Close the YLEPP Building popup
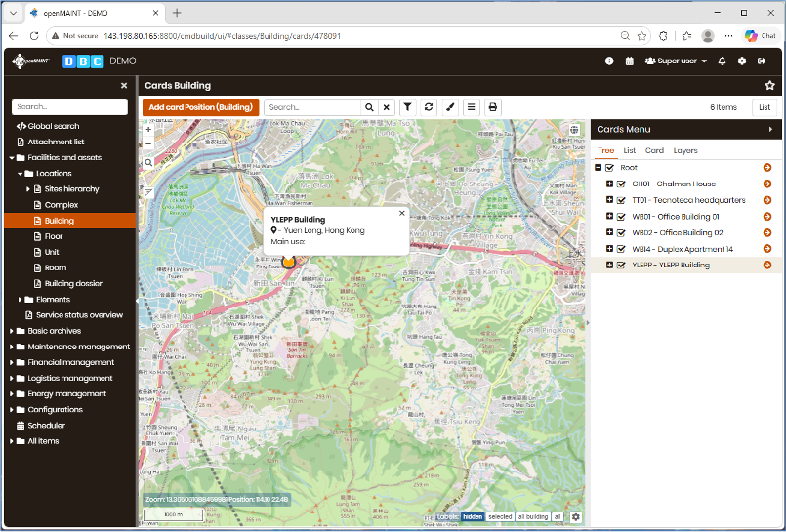The image size is (786, 532). point(401,213)
